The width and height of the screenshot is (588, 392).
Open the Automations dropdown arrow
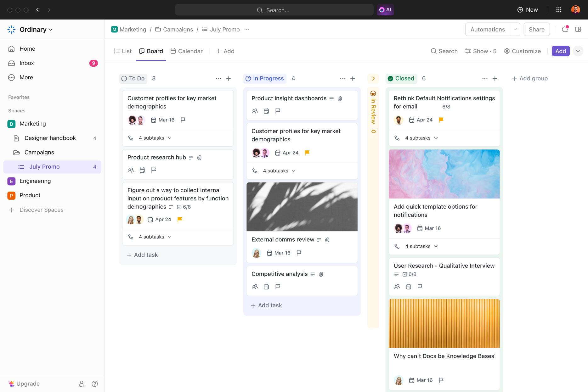tap(515, 29)
